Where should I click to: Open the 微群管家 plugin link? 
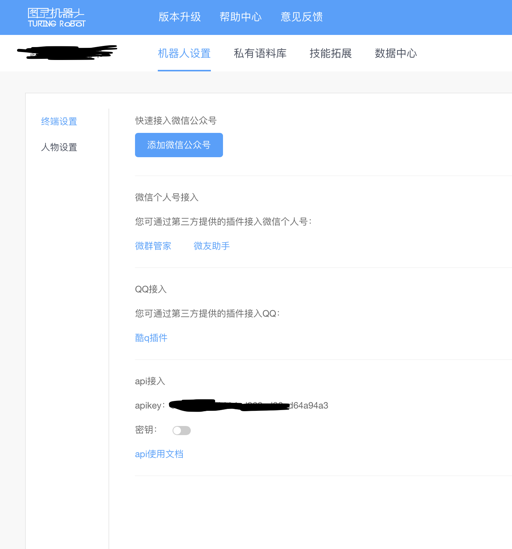coord(153,246)
